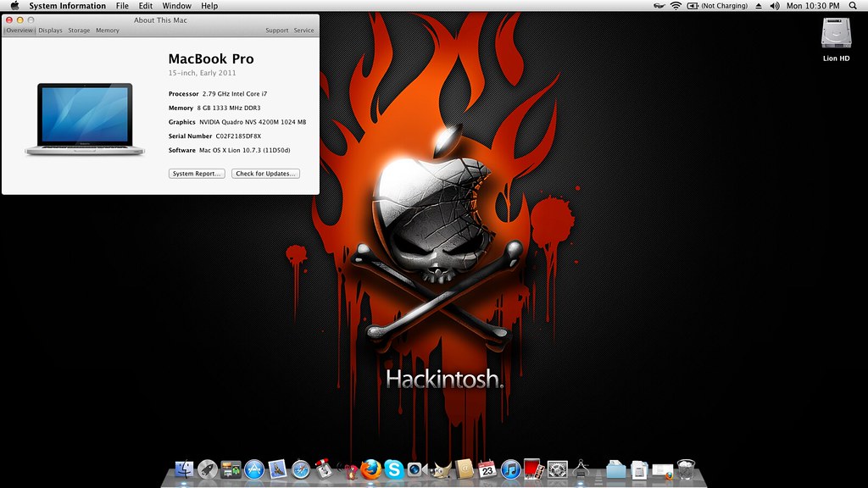Open the blue folder stack in Dock

click(615, 469)
